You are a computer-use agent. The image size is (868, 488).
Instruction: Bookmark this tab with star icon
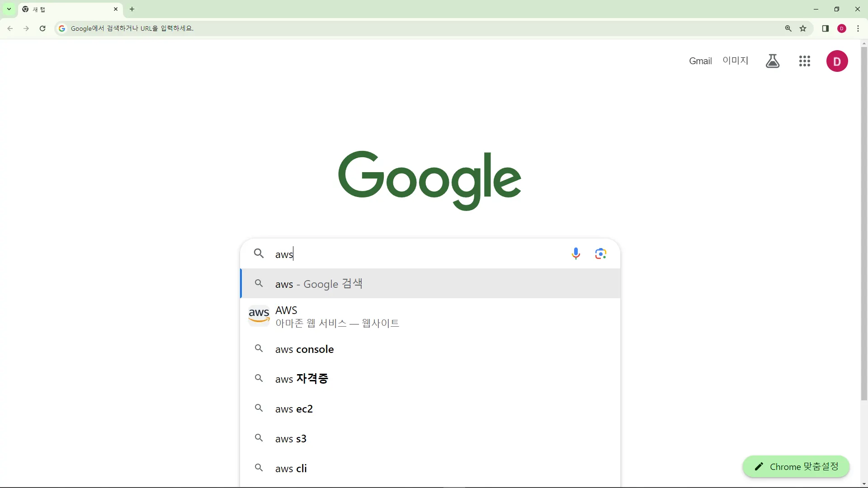(x=803, y=28)
